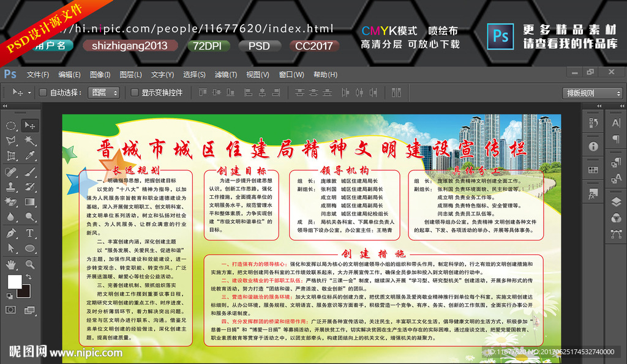Click auto-align layers button
The width and height of the screenshot is (627, 364).
(x=396, y=93)
